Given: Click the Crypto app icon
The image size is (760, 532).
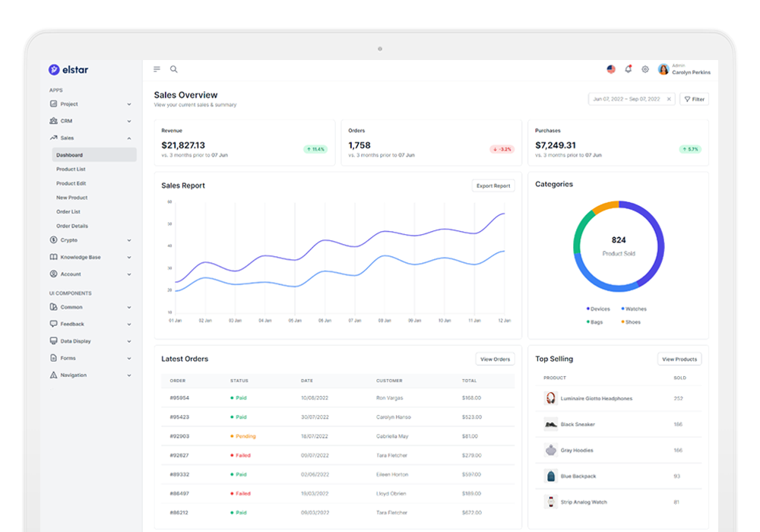Looking at the screenshot, I should tap(53, 240).
